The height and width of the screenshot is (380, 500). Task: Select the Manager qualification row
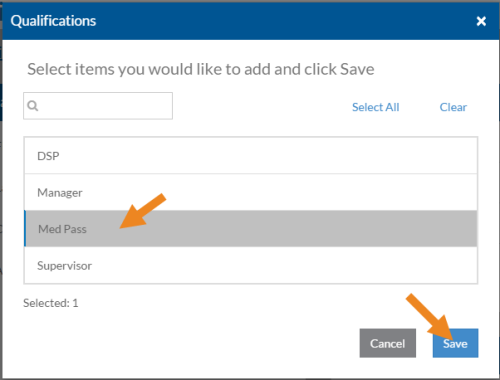point(251,192)
